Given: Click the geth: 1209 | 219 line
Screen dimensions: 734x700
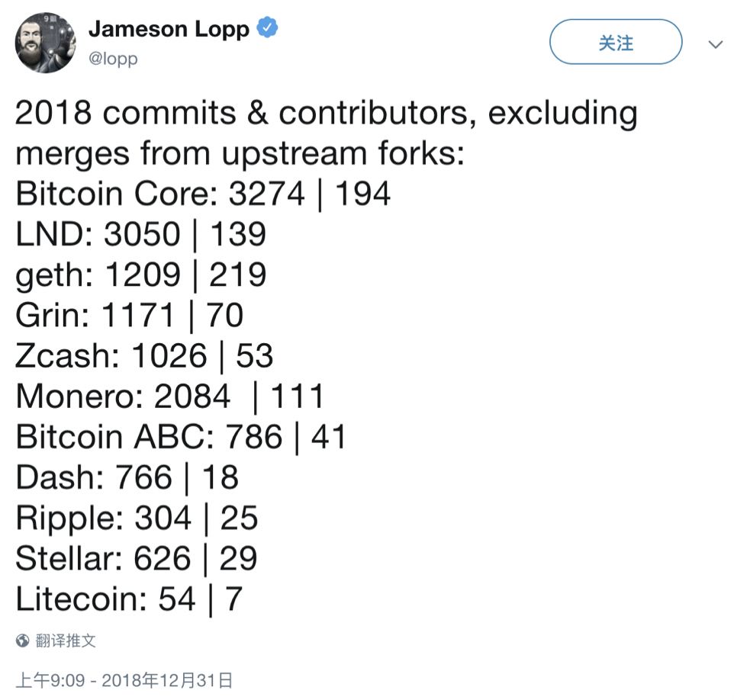Looking at the screenshot, I should click(141, 275).
